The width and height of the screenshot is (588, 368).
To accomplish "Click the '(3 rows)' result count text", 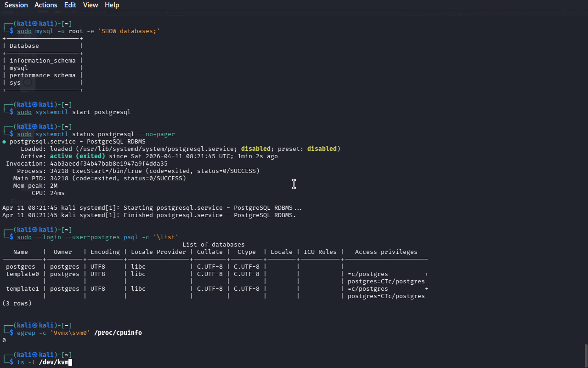I will click(x=17, y=304).
